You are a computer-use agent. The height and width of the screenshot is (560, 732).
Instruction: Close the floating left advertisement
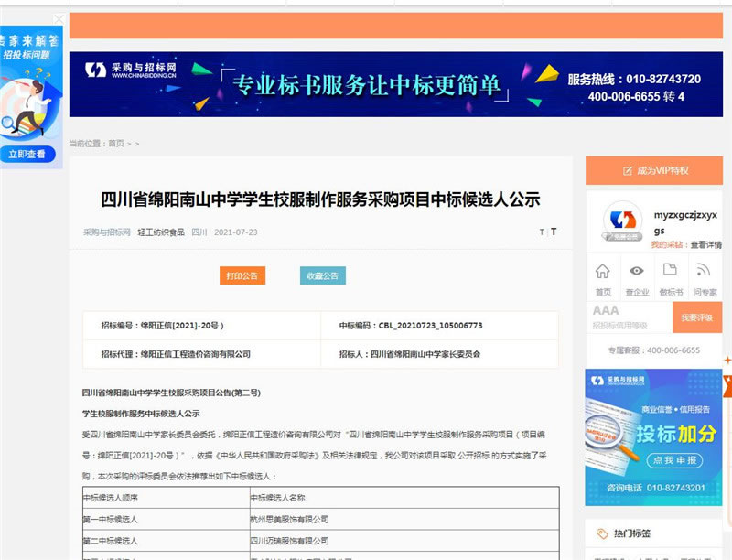click(59, 18)
